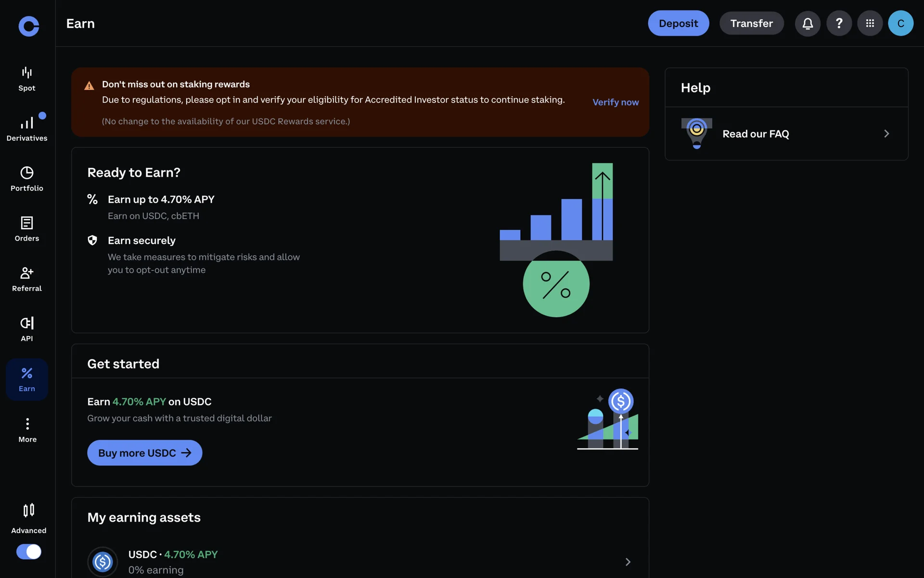Go to Derivatives section
This screenshot has width=924, height=578.
pos(27,129)
